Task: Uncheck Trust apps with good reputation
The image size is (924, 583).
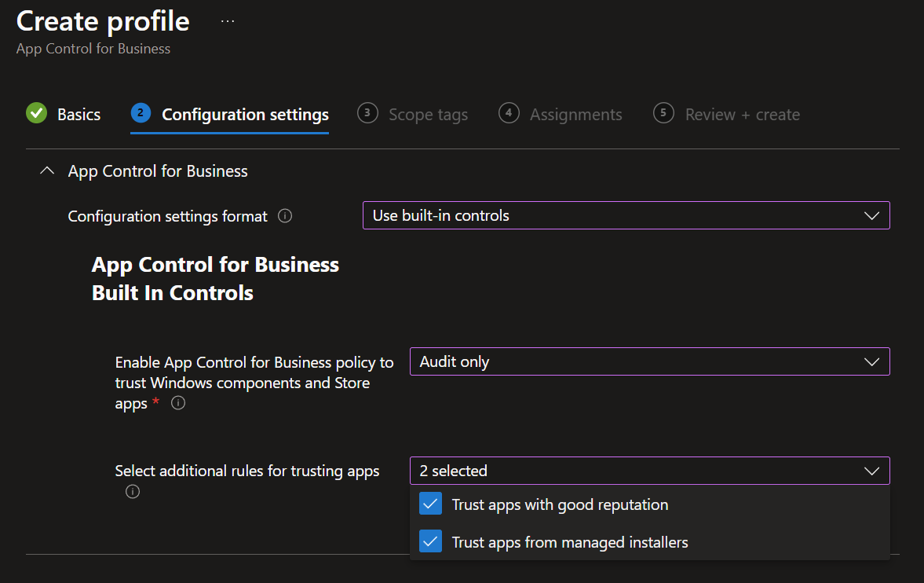Action: pos(431,504)
